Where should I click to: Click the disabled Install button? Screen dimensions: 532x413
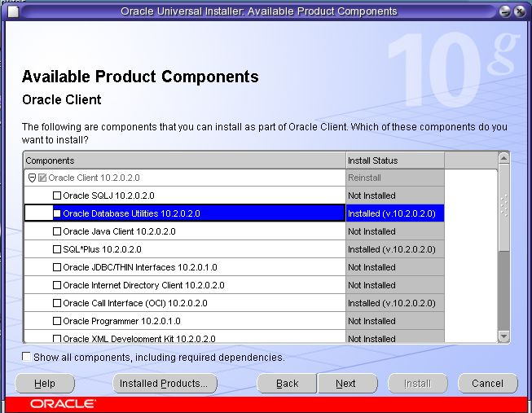(418, 384)
